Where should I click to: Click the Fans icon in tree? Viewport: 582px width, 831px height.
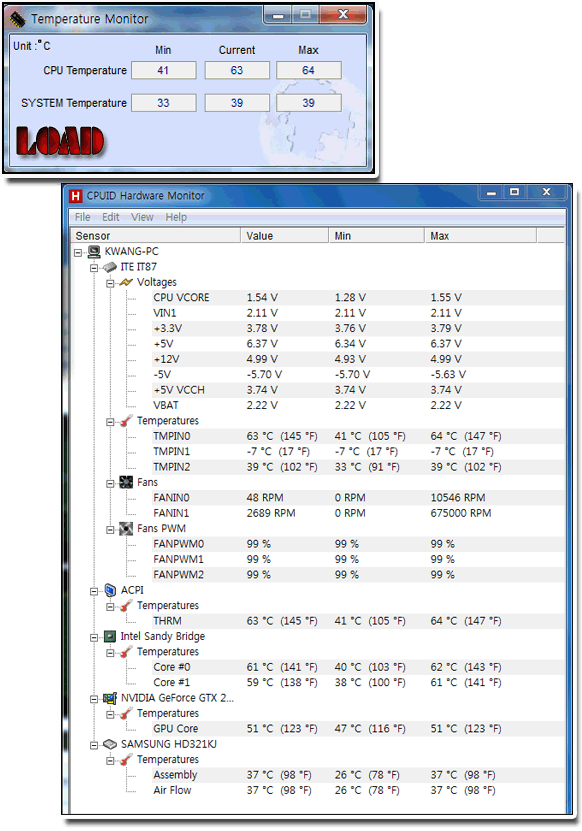(x=126, y=482)
